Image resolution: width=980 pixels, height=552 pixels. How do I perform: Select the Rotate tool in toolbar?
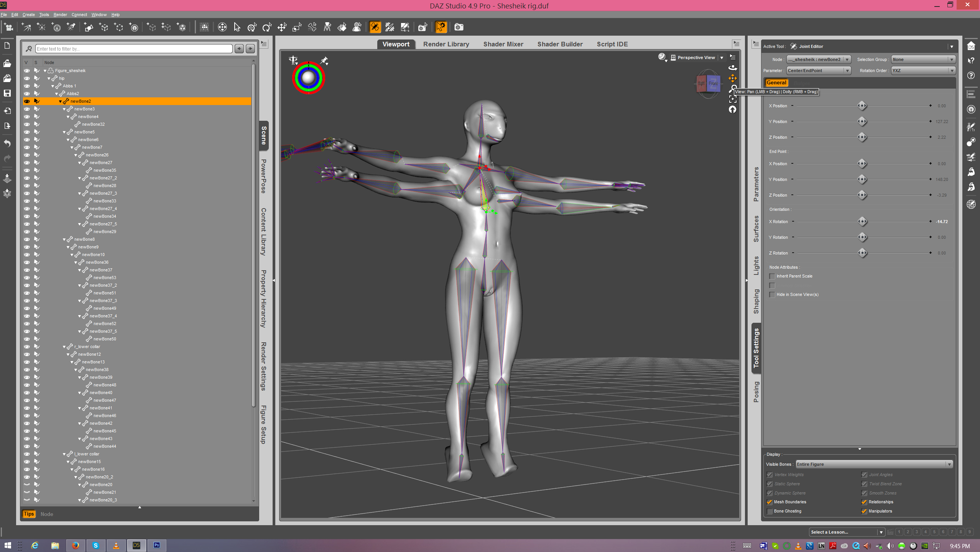point(267,27)
